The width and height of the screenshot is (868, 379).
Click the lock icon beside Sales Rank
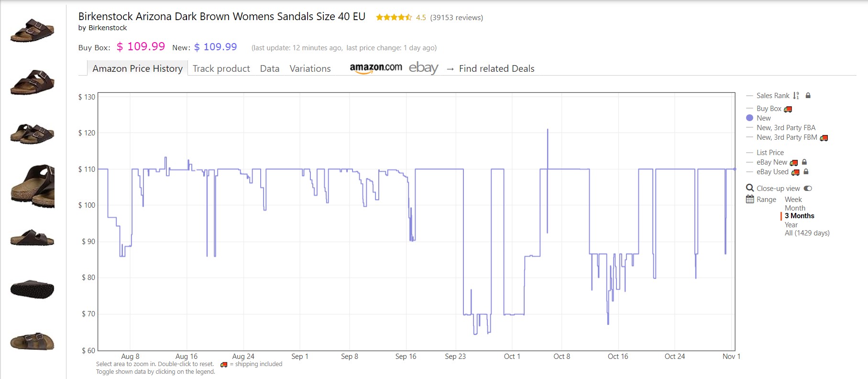click(808, 95)
